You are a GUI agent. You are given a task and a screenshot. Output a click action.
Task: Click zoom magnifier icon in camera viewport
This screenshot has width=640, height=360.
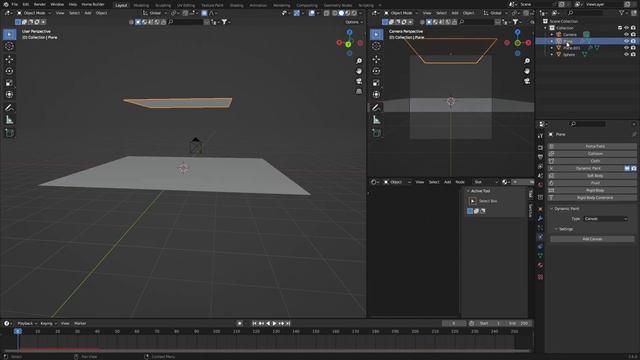point(527,61)
